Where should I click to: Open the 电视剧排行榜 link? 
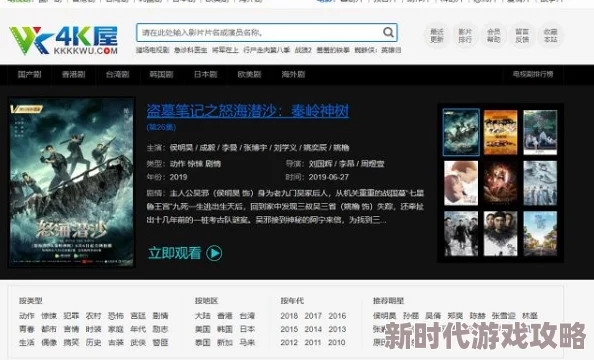point(533,74)
